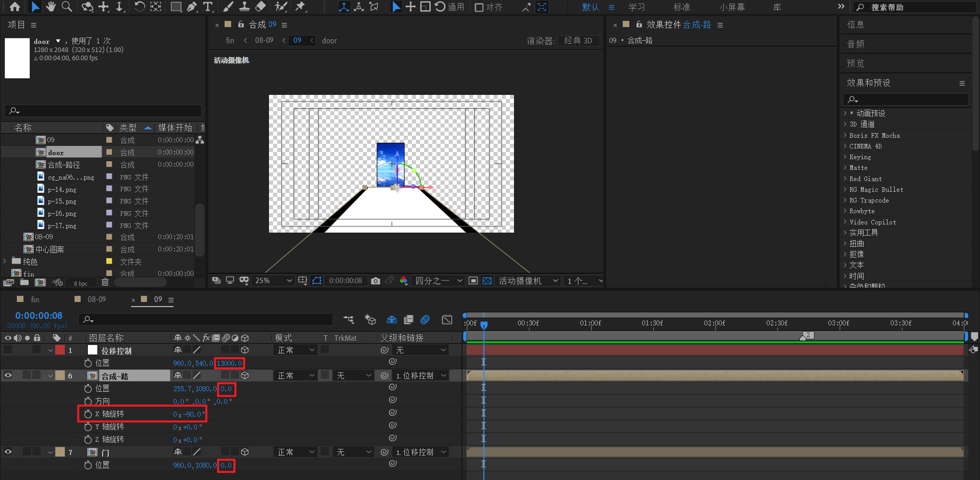Expand the 纯色 folder
The image size is (980, 480).
5,261
